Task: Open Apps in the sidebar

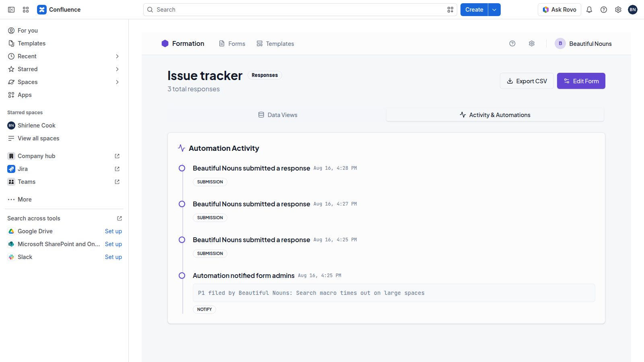Action: click(x=64, y=95)
